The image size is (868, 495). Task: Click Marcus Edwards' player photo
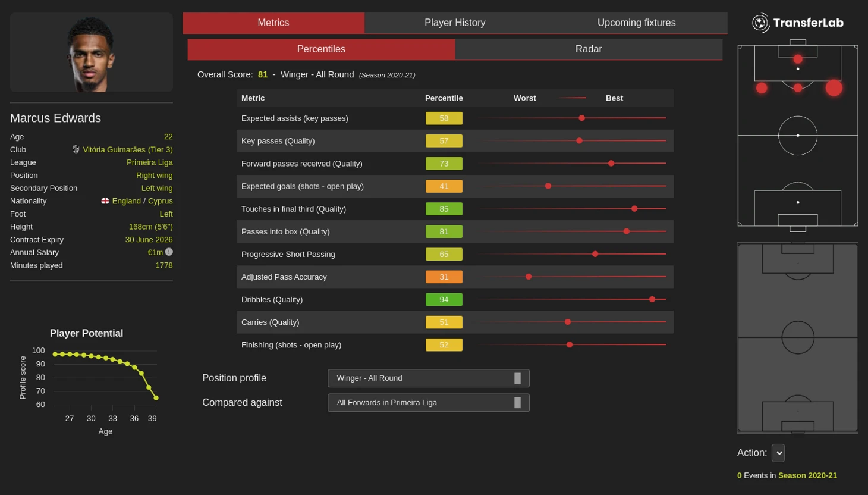coord(91,54)
